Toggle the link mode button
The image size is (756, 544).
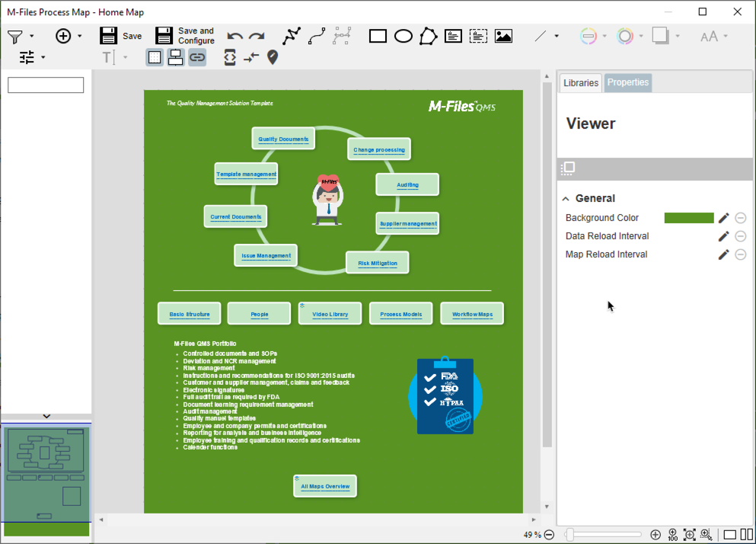197,57
